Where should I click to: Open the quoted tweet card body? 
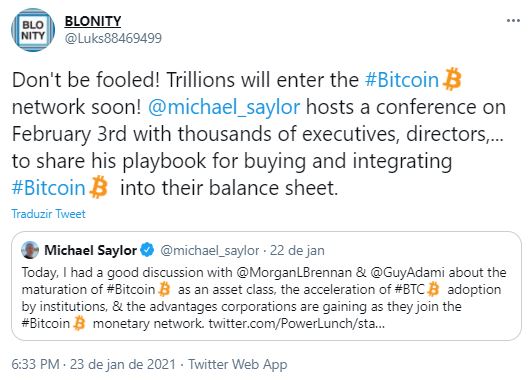266,286
